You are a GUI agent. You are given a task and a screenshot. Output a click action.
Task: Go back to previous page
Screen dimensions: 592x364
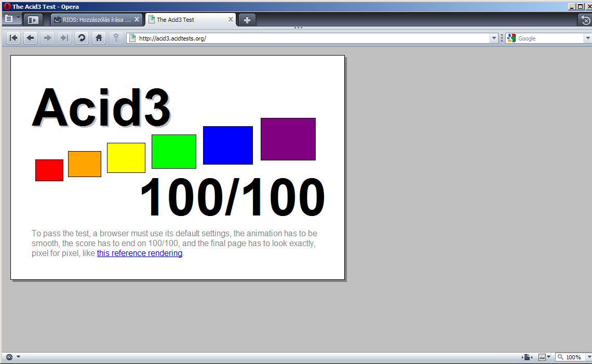31,38
